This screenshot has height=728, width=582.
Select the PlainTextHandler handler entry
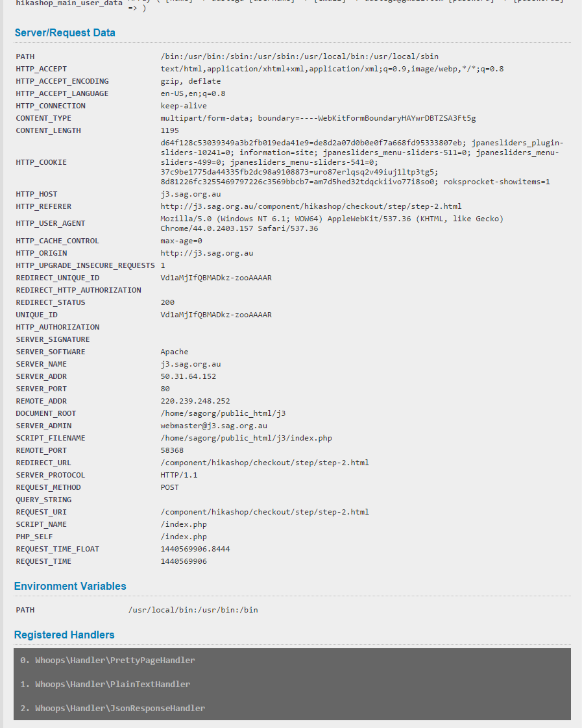(105, 685)
